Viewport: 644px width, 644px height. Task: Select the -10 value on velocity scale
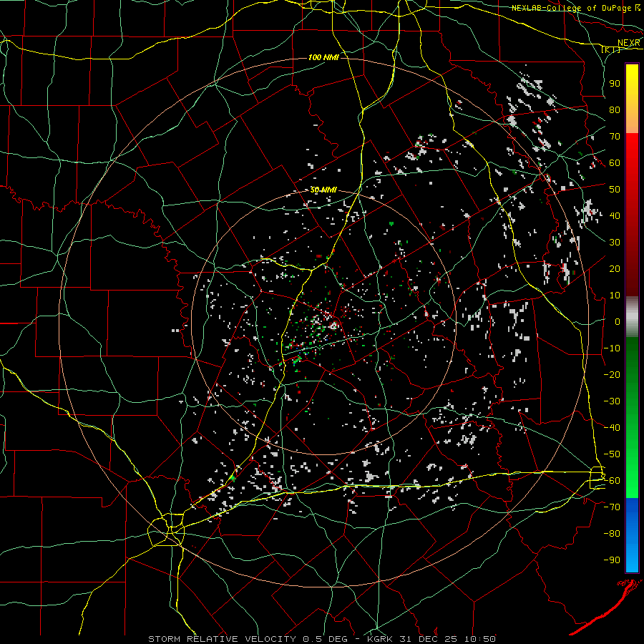[x=612, y=348]
